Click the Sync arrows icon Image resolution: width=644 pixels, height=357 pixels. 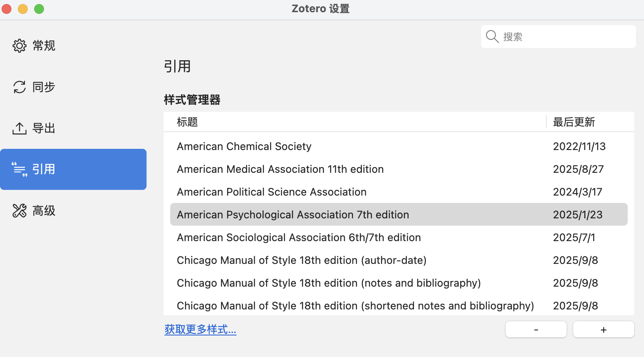tap(20, 87)
